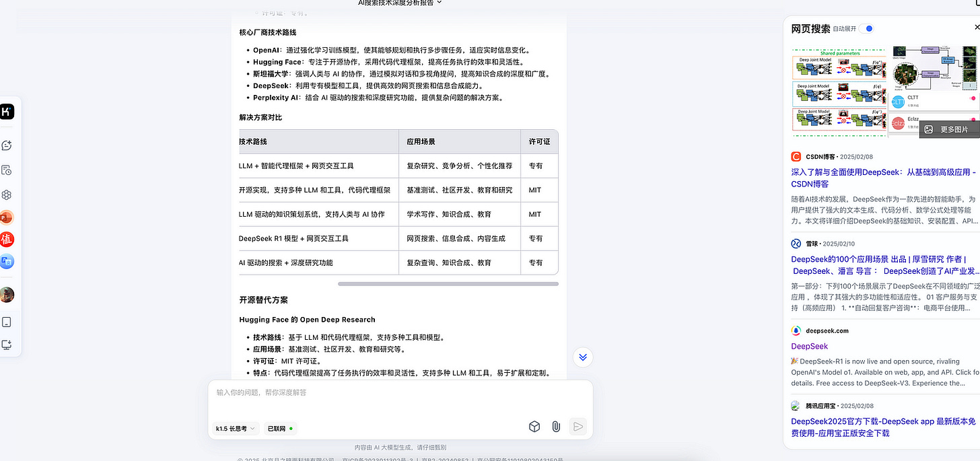980x461 pixels.
Task: Expand the AI搜索技术深度分析报告 title dropdown
Action: point(400,3)
